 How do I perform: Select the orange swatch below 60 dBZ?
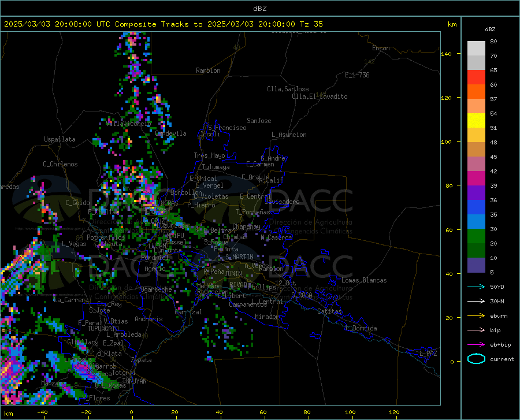pyautogui.click(x=476, y=92)
